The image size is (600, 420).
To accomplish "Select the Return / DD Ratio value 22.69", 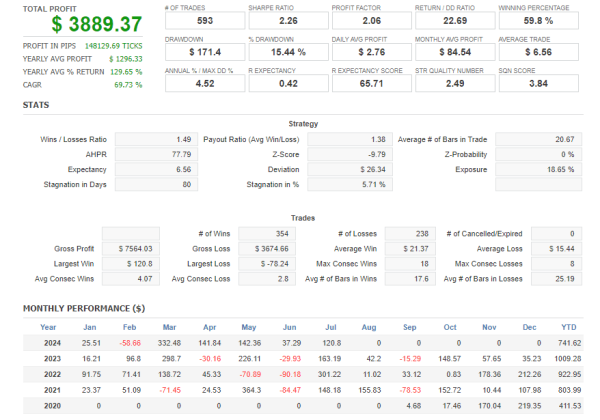I will [x=455, y=21].
